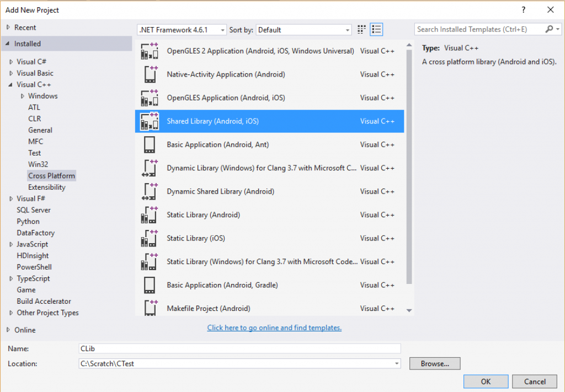Screen dimensions: 565x392
Task: Switch to small icons template view
Action: 376,29
